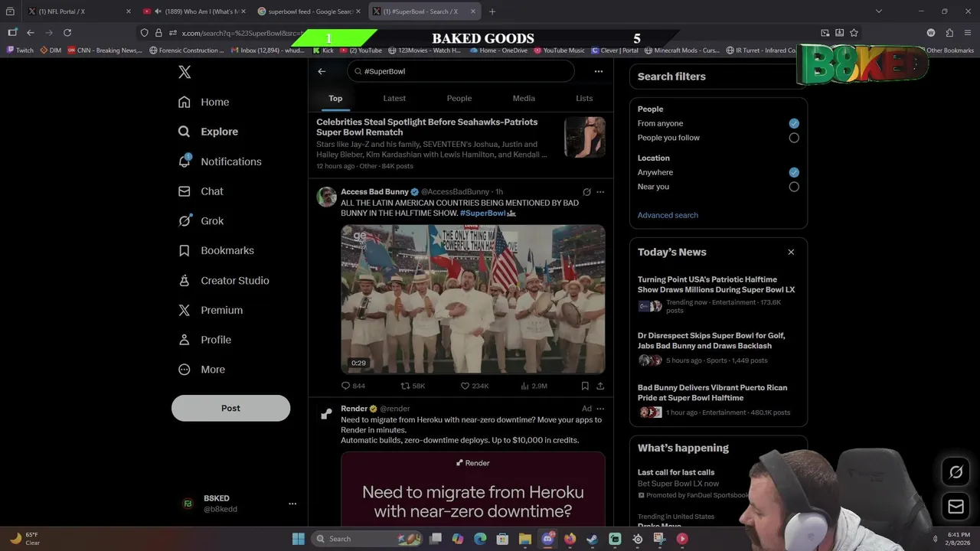Open Steam from the taskbar
This screenshot has height=551, width=980.
coord(592,539)
